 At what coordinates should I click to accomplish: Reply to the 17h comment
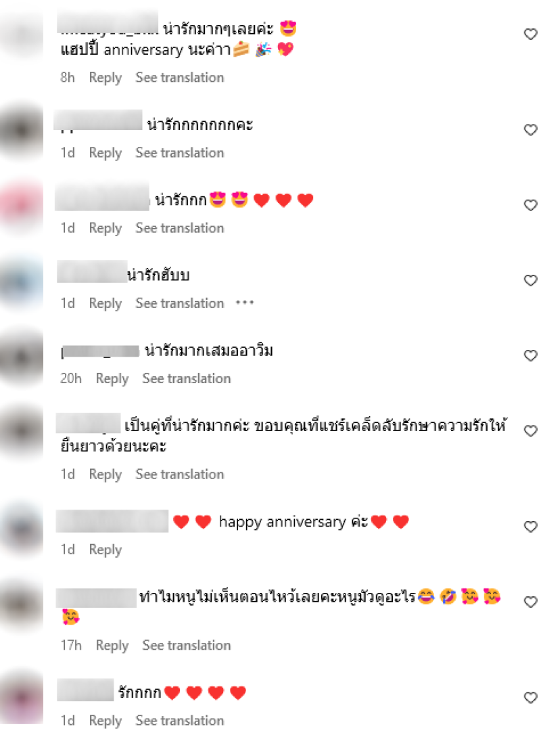(112, 646)
